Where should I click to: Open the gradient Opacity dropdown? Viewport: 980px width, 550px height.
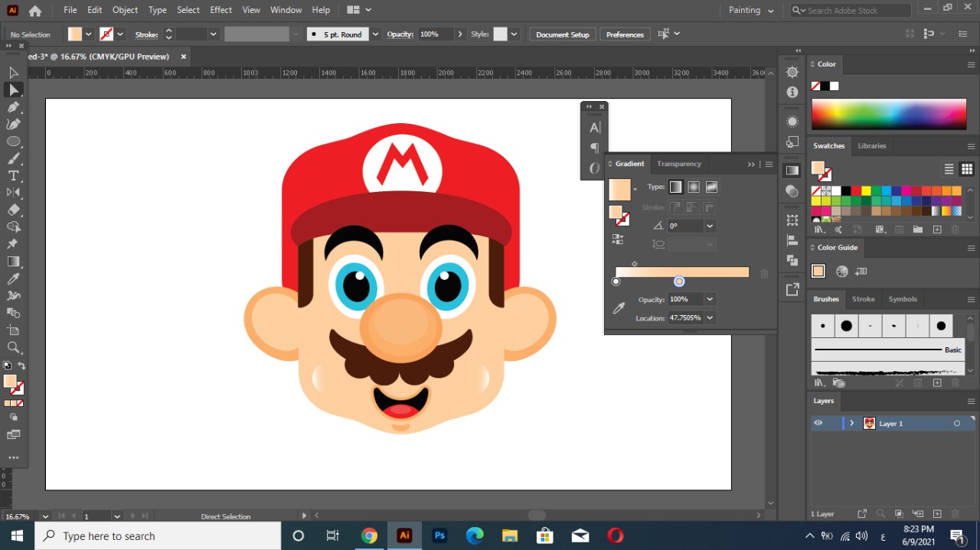point(710,299)
